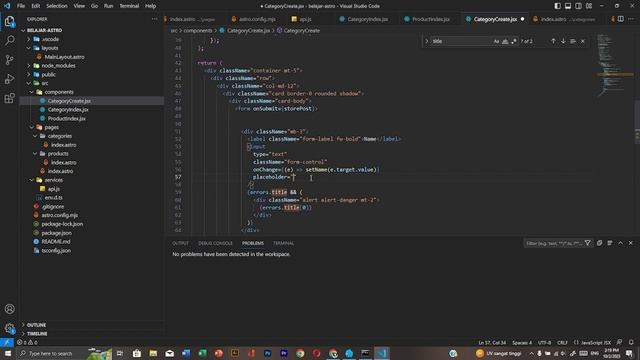This screenshot has height=360, width=640.
Task: Click UTF-8 encoding status item
Action: tap(544, 342)
